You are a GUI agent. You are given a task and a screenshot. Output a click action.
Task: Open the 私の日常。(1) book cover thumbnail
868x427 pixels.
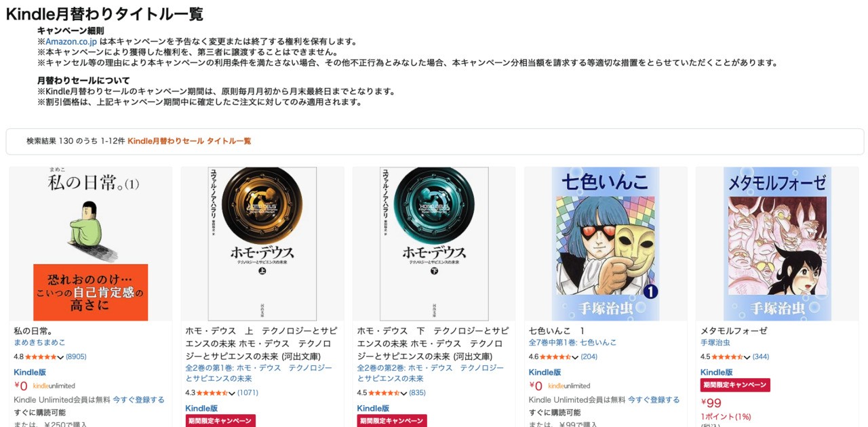[90, 244]
